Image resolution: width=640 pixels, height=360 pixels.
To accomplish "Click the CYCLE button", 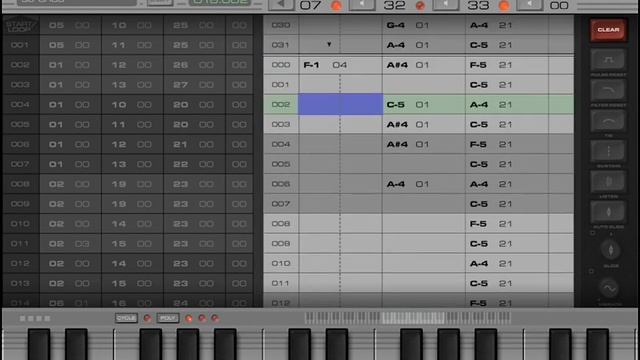I will pyautogui.click(x=126, y=318).
